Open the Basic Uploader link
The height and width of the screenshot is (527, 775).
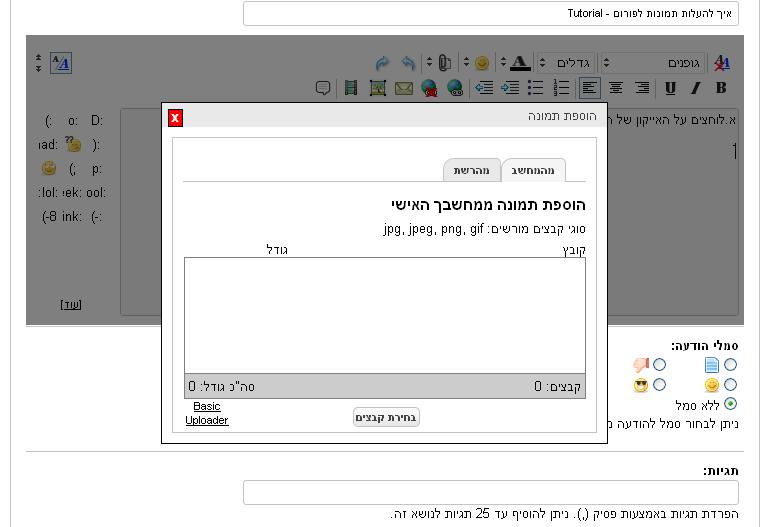tap(207, 413)
